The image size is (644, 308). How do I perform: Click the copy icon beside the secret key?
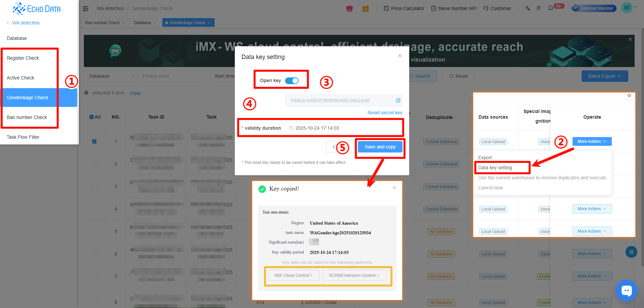pyautogui.click(x=398, y=101)
